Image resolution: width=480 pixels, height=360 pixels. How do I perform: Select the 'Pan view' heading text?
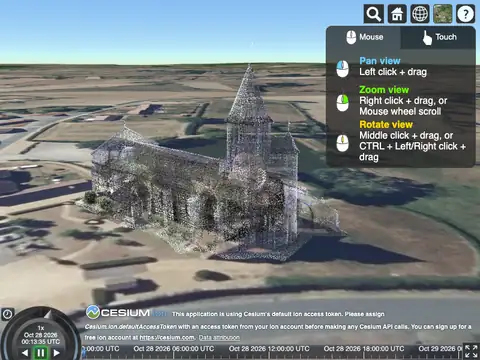(x=380, y=61)
